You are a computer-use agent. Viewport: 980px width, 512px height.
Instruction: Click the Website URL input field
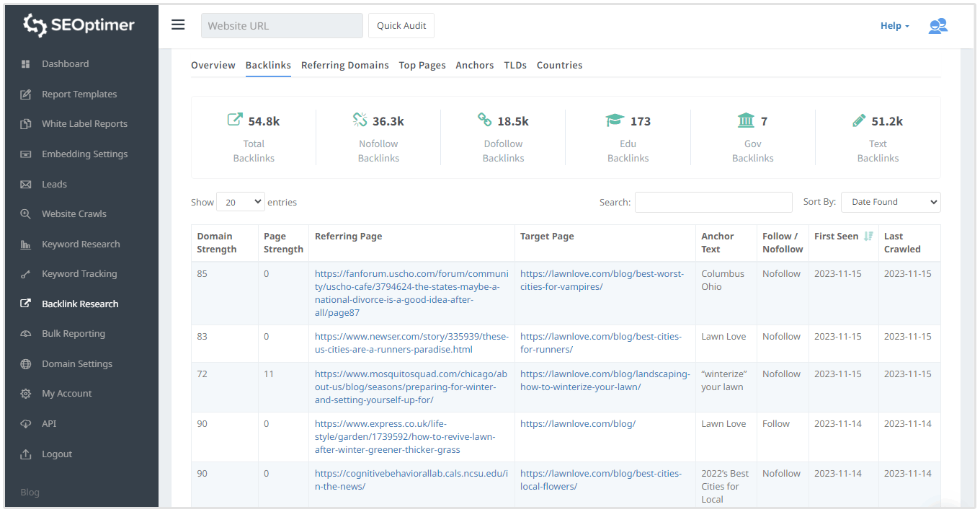coord(282,26)
